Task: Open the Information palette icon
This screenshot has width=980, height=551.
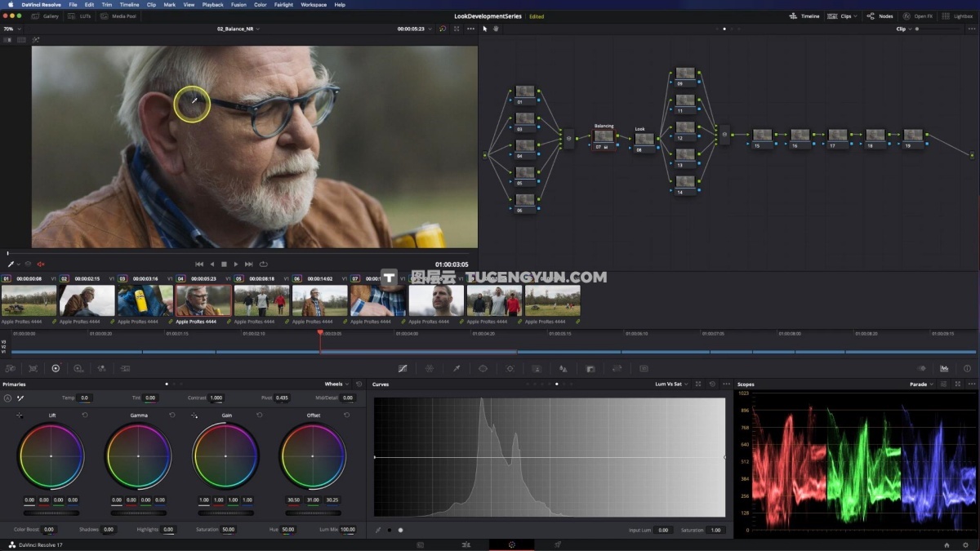Action: click(x=968, y=368)
